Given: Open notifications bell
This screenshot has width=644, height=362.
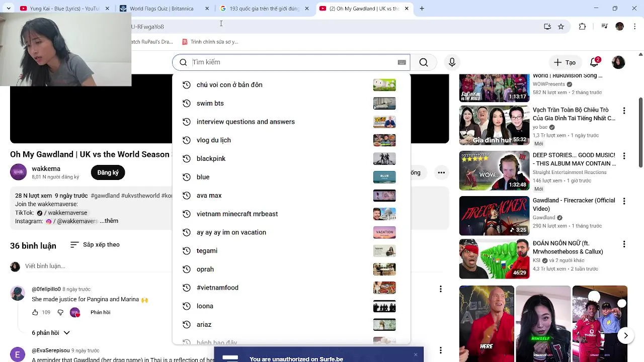Looking at the screenshot, I should click(x=595, y=62).
